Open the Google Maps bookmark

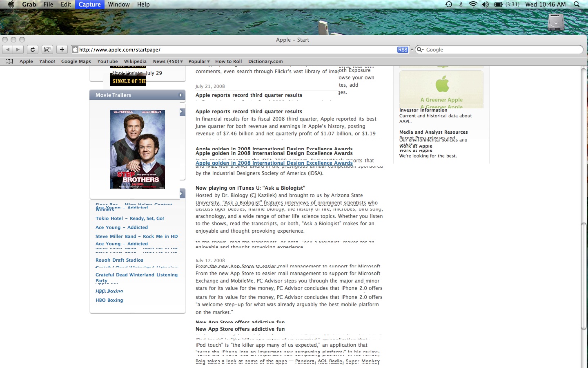point(76,61)
